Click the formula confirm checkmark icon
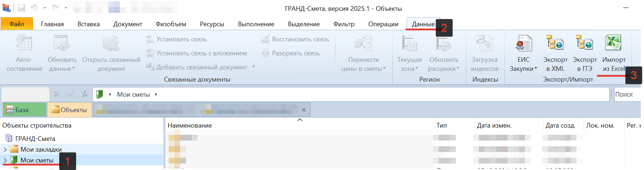The height and width of the screenshot is (170, 644). tap(70, 94)
